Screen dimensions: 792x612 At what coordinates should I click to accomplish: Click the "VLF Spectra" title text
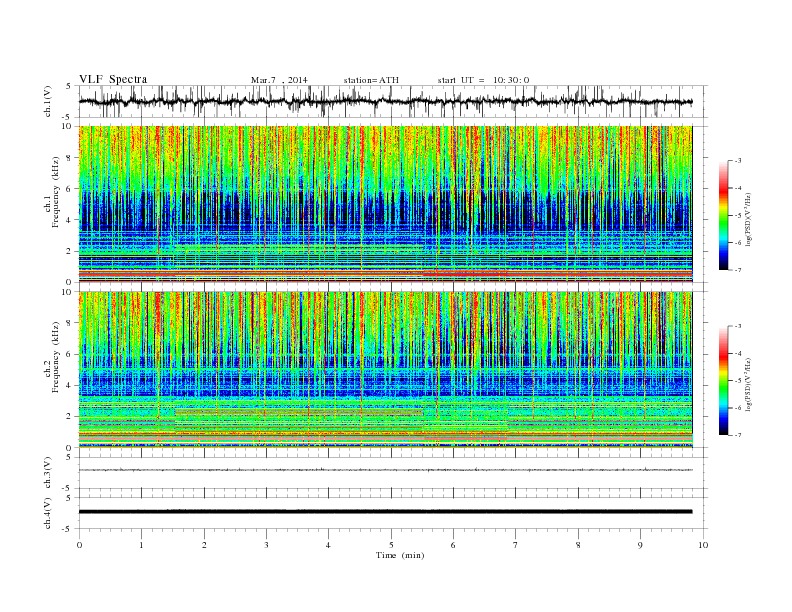pos(113,79)
